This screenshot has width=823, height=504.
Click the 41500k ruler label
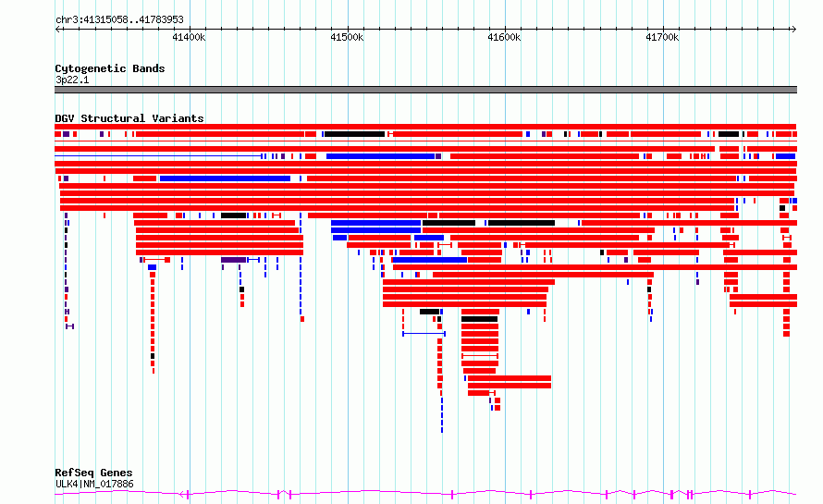(347, 37)
